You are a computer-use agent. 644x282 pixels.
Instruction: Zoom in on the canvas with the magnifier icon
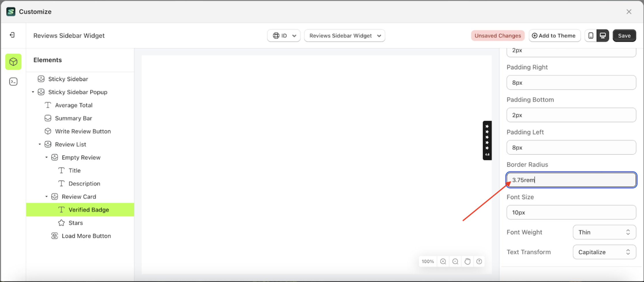(x=443, y=261)
